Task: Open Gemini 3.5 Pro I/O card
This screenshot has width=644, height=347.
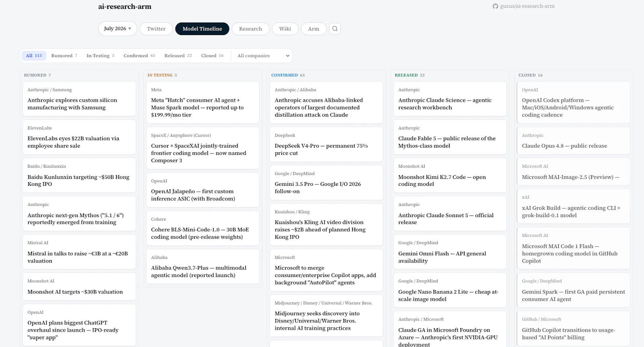Action: (326, 183)
